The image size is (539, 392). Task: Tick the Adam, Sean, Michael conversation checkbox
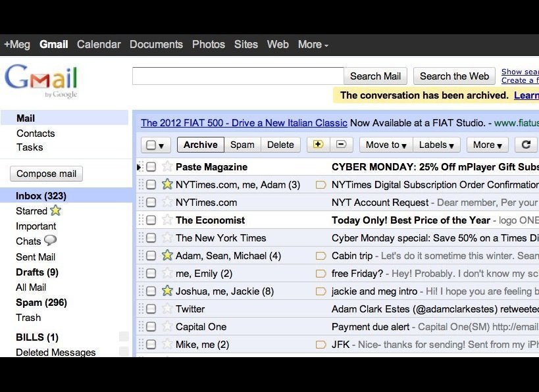point(151,256)
